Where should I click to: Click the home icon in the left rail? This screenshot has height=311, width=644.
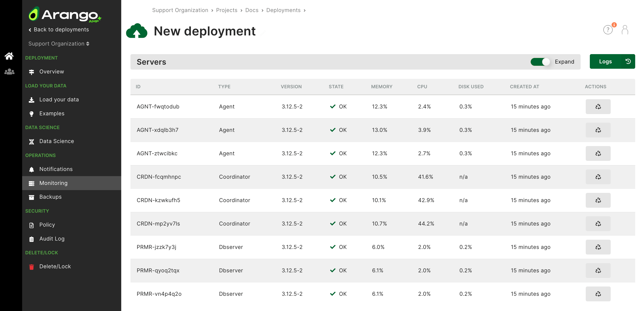click(x=9, y=56)
